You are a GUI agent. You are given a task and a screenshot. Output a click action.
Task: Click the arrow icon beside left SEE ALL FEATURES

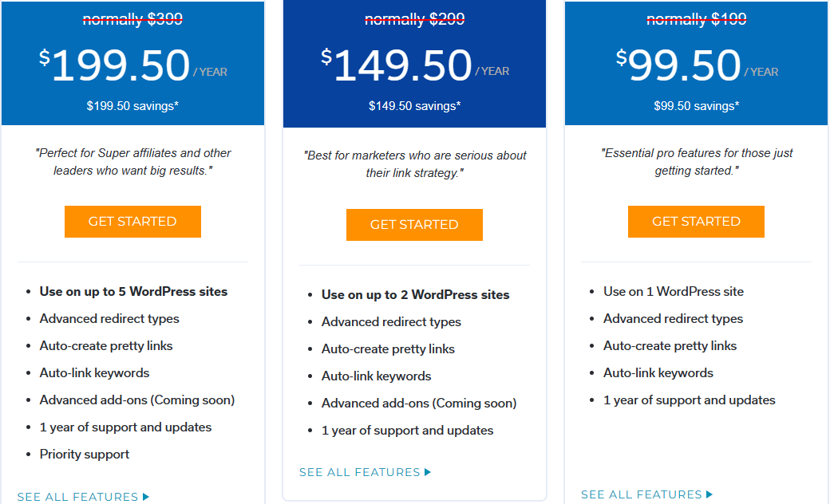click(x=145, y=496)
